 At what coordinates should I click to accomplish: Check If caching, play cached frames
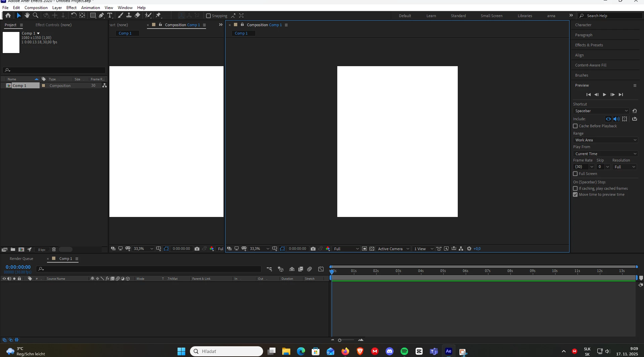[x=575, y=188]
